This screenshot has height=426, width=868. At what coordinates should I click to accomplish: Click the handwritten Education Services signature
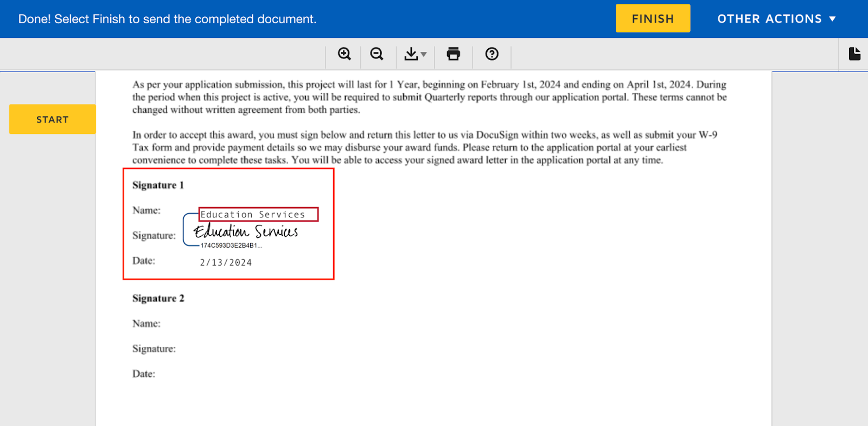click(x=246, y=231)
